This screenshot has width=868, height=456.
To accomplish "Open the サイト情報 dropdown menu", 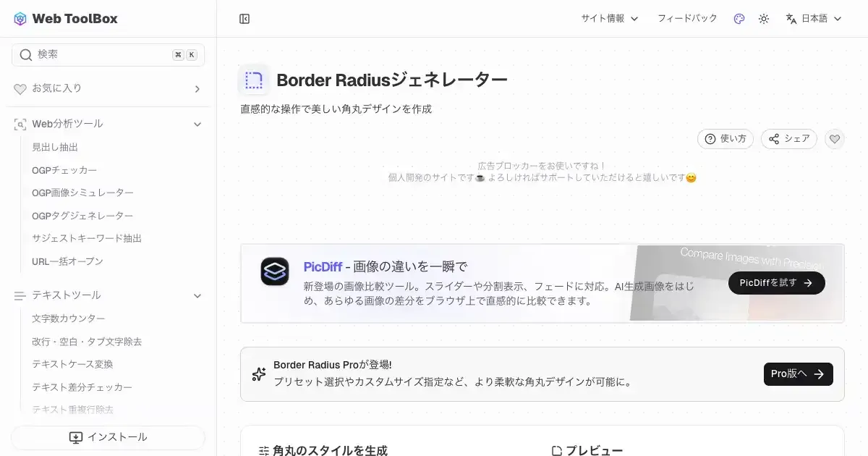I will click(609, 19).
